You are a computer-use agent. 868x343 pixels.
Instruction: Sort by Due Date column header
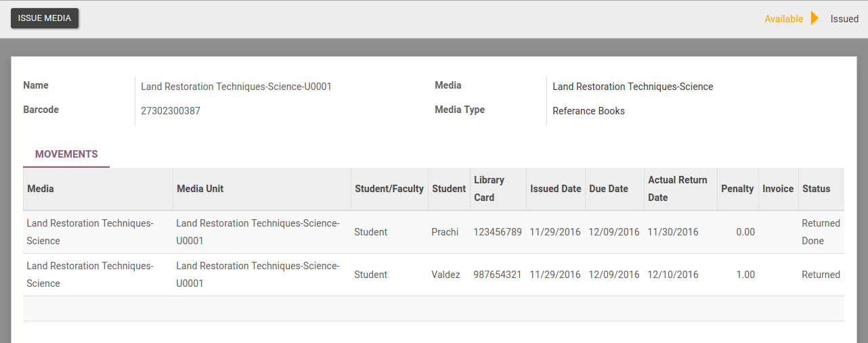(x=608, y=189)
